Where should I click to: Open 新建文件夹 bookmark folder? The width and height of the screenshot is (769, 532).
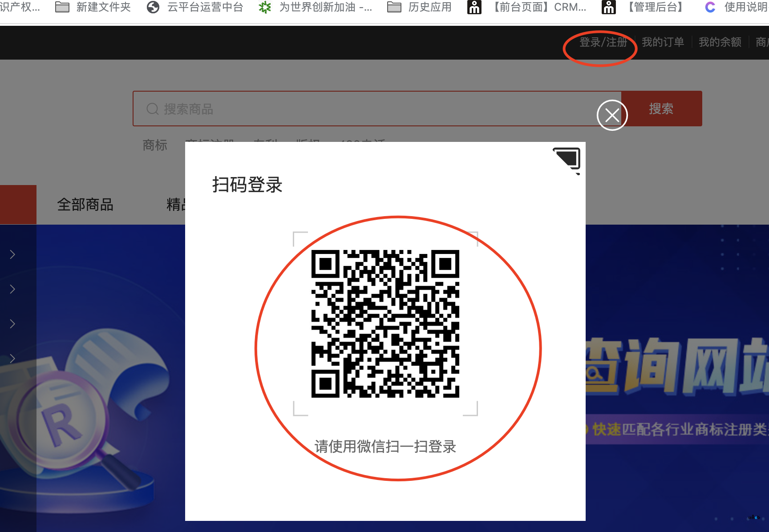pyautogui.click(x=93, y=7)
